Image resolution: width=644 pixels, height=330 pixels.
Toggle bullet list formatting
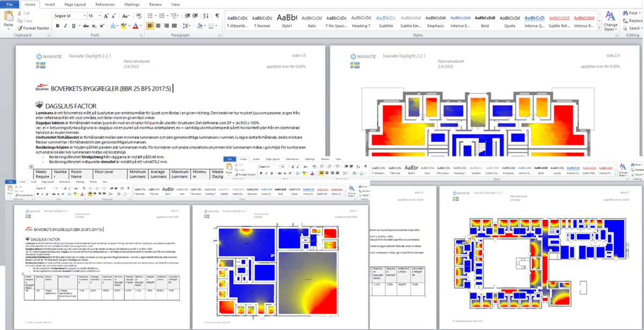[x=149, y=16]
